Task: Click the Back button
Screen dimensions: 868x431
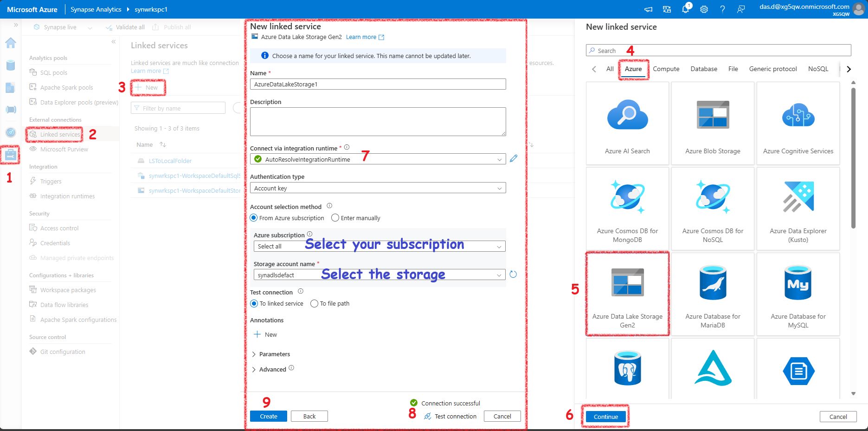Action: click(x=309, y=416)
